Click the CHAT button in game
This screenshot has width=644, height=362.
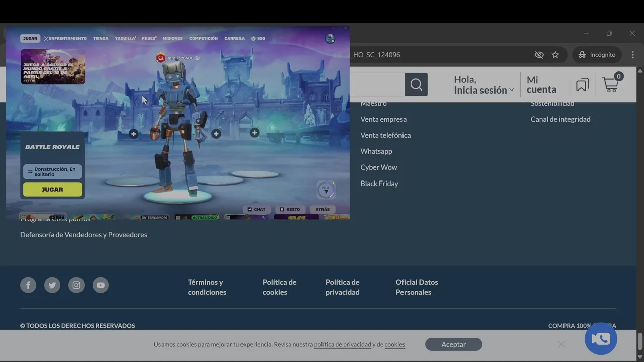click(x=256, y=209)
